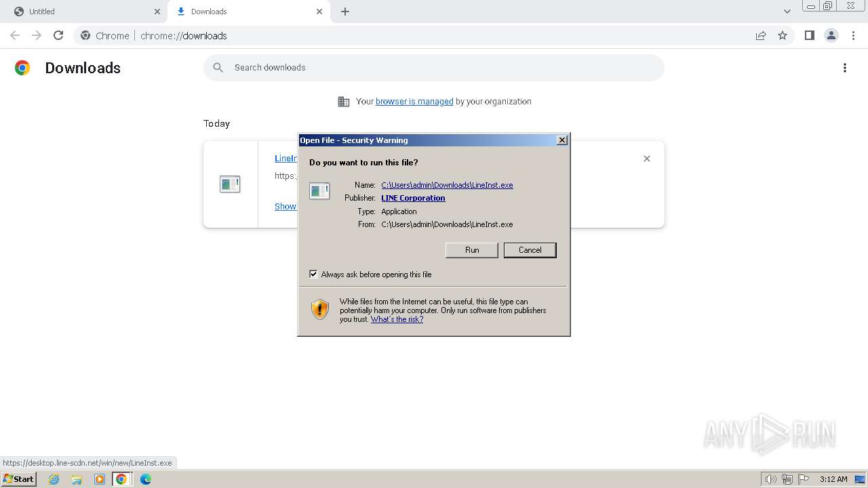Remove LineInst download from list
Viewport: 868px width, 488px height.
tap(647, 159)
